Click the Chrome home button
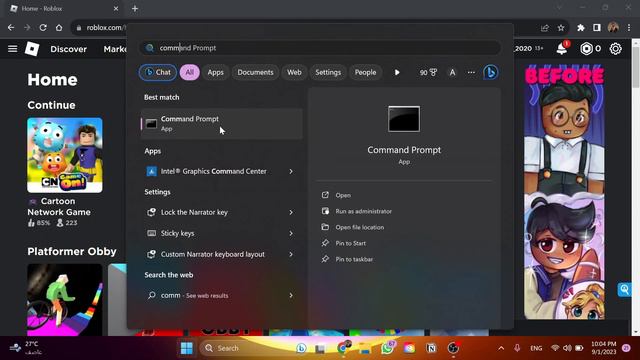This screenshot has width=640, height=360. pyautogui.click(x=59, y=27)
